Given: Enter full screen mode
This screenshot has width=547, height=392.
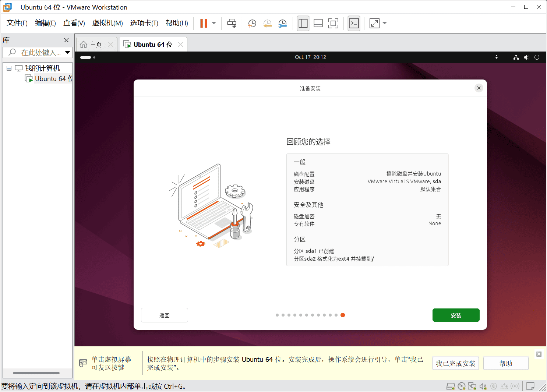Looking at the screenshot, I should [x=333, y=24].
